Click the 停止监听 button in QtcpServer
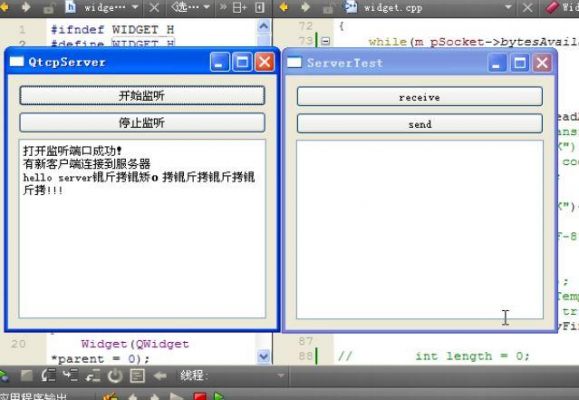The width and height of the screenshot is (579, 400). click(142, 123)
